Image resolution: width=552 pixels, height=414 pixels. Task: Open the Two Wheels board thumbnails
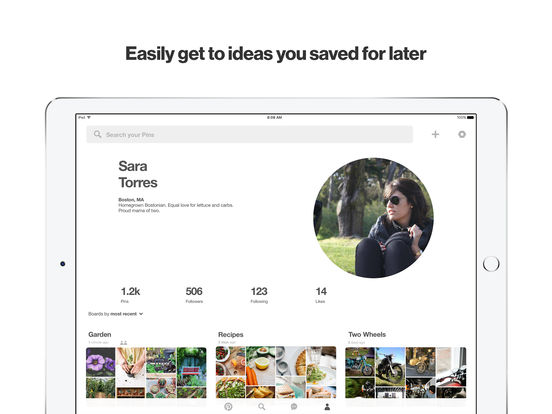pyautogui.click(x=406, y=372)
